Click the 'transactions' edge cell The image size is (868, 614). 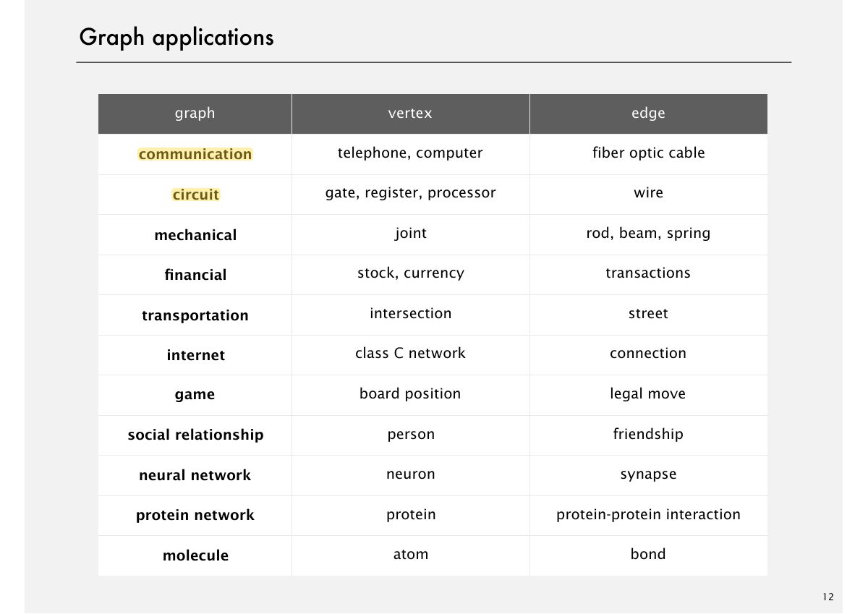pos(648,273)
